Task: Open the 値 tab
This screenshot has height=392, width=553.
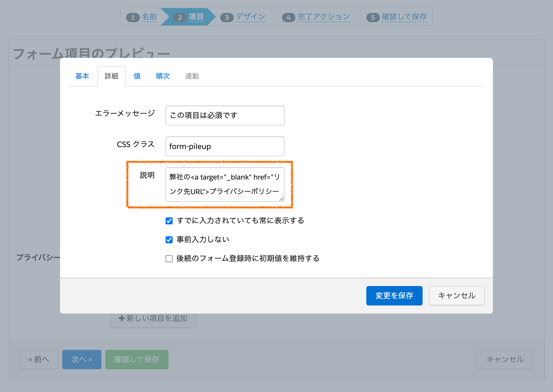Action: 137,76
